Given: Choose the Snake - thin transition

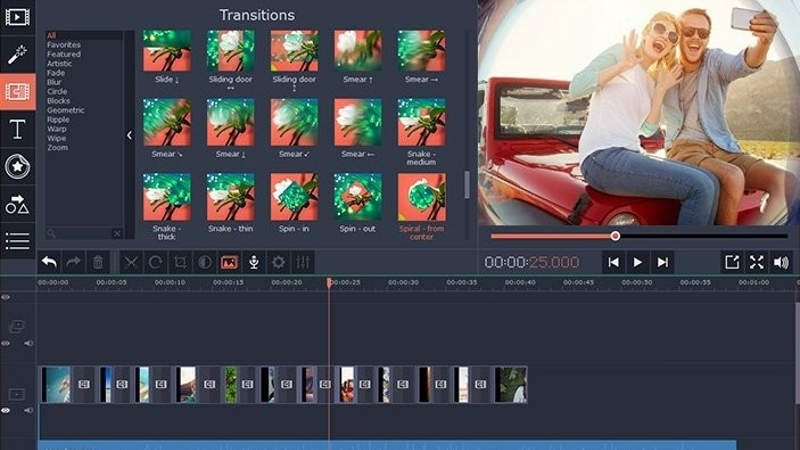Looking at the screenshot, I should click(231, 197).
